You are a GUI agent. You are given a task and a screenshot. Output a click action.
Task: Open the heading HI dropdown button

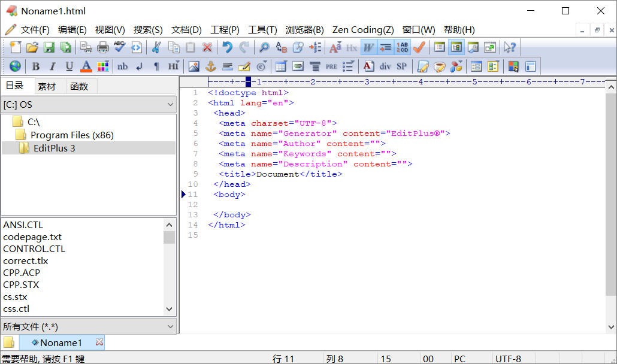coord(173,66)
